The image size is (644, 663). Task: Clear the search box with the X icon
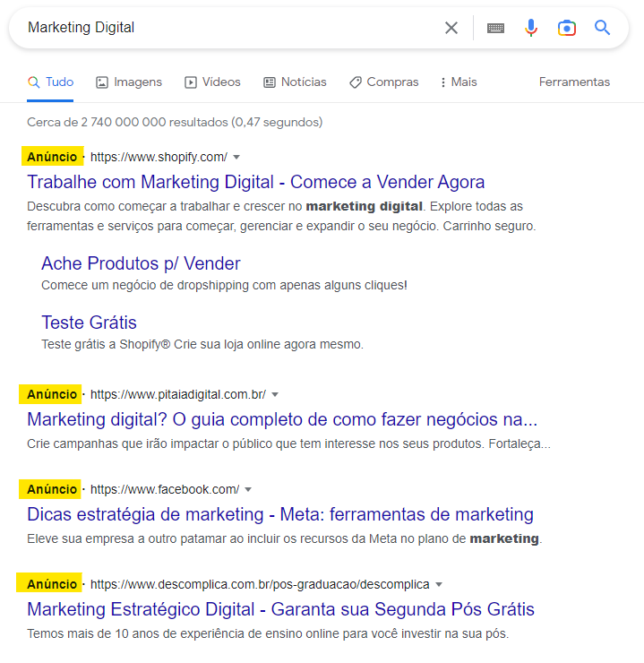(451, 28)
